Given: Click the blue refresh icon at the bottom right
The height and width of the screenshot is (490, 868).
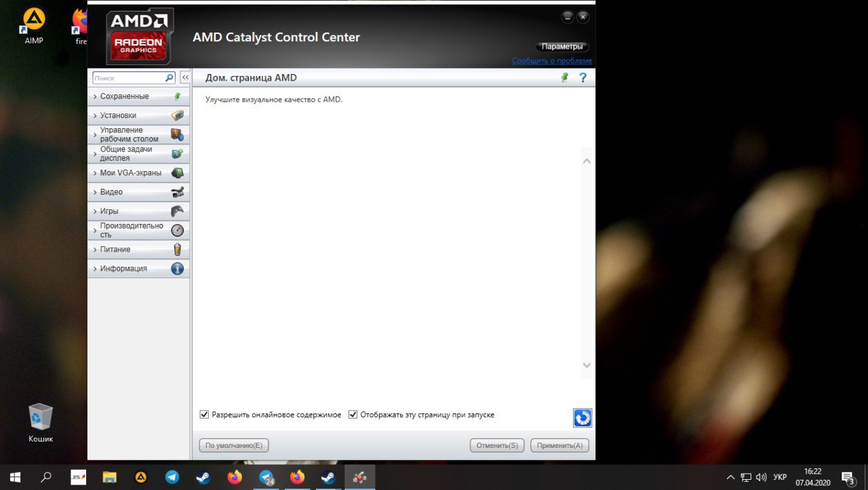Looking at the screenshot, I should [583, 418].
